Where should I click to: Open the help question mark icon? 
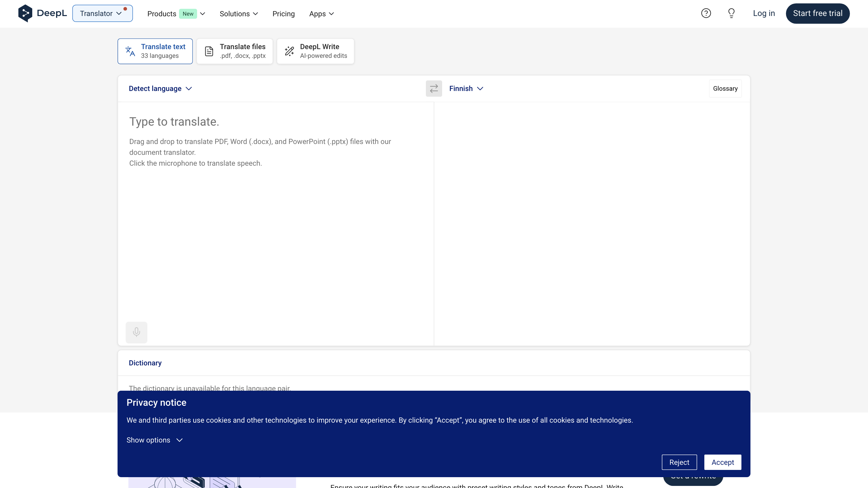706,13
